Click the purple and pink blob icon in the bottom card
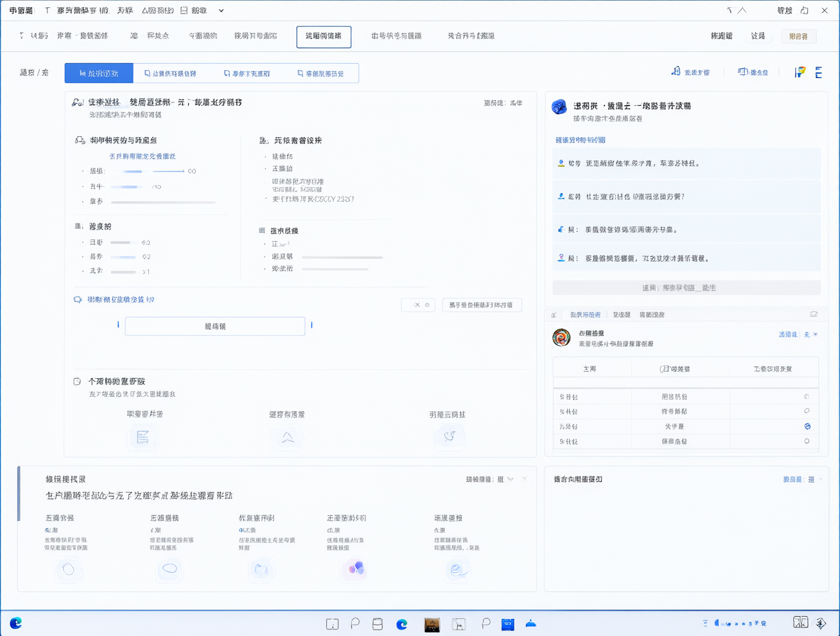Image resolution: width=840 pixels, height=636 pixels. coord(355,568)
